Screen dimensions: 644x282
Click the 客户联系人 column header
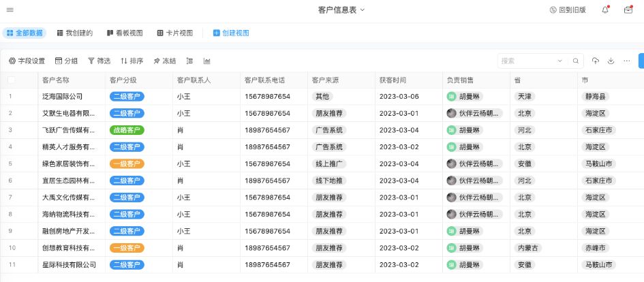(206, 80)
